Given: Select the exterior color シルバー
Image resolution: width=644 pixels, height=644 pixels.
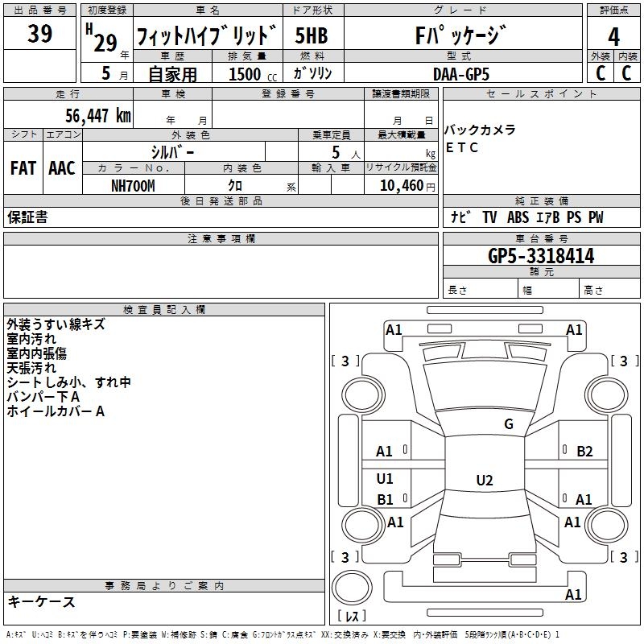Looking at the screenshot, I should coord(172,152).
